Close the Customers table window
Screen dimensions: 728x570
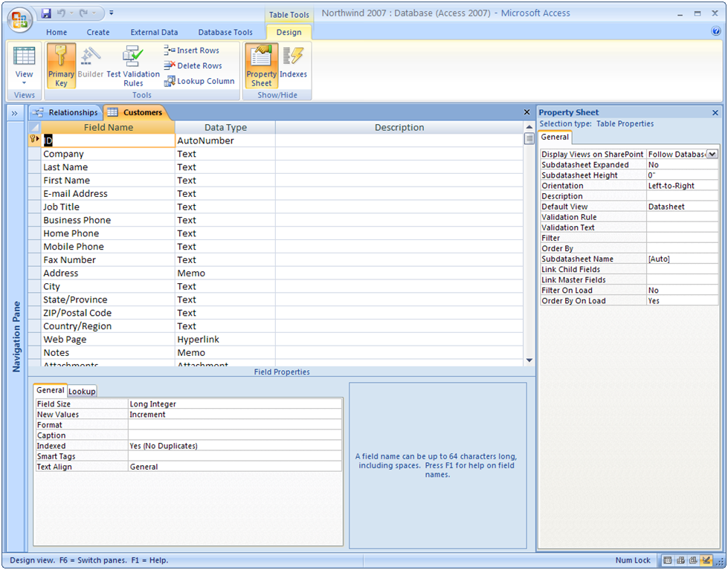[526, 112]
